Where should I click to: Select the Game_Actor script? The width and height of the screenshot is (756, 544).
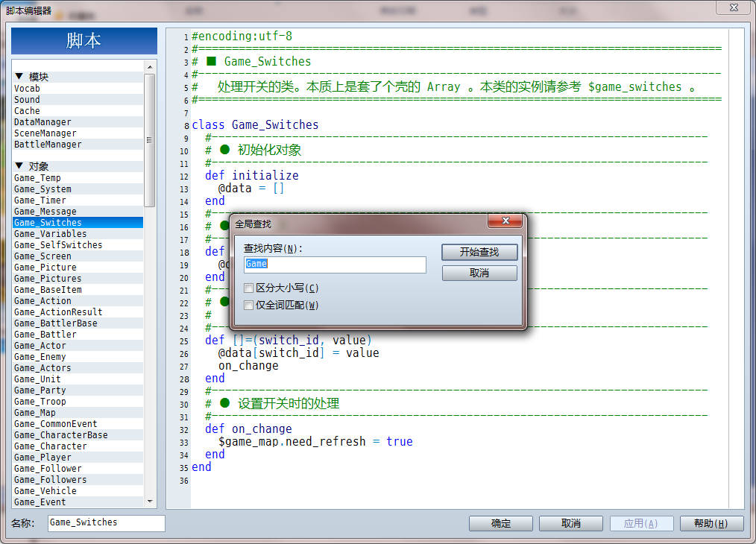(78, 346)
